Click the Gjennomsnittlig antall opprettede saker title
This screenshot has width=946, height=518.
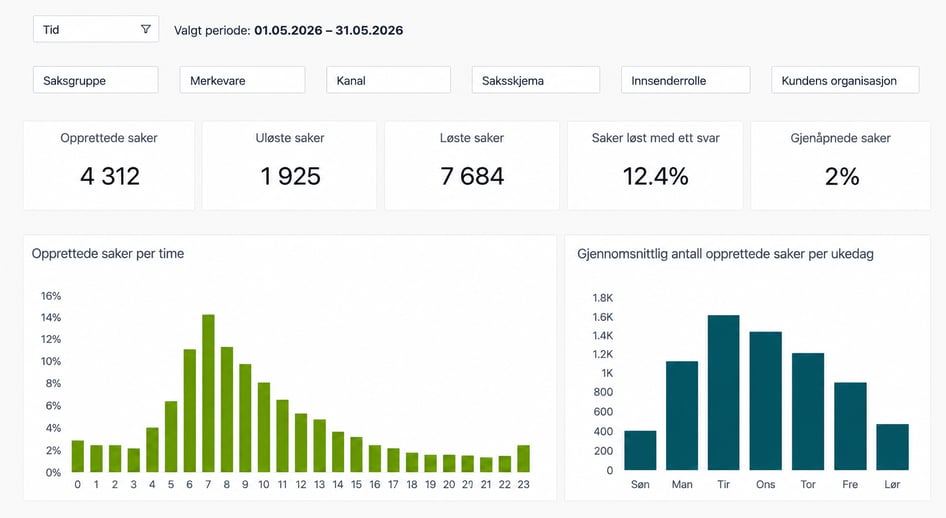(x=725, y=254)
